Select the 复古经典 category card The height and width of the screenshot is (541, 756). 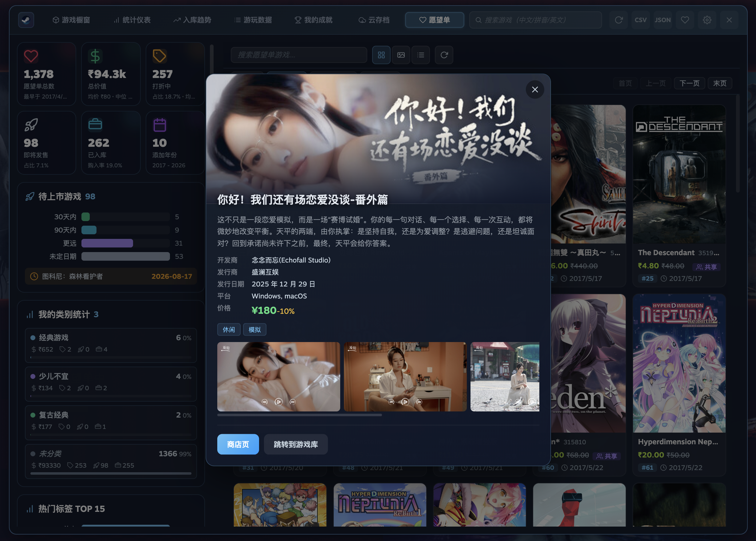[x=111, y=423]
